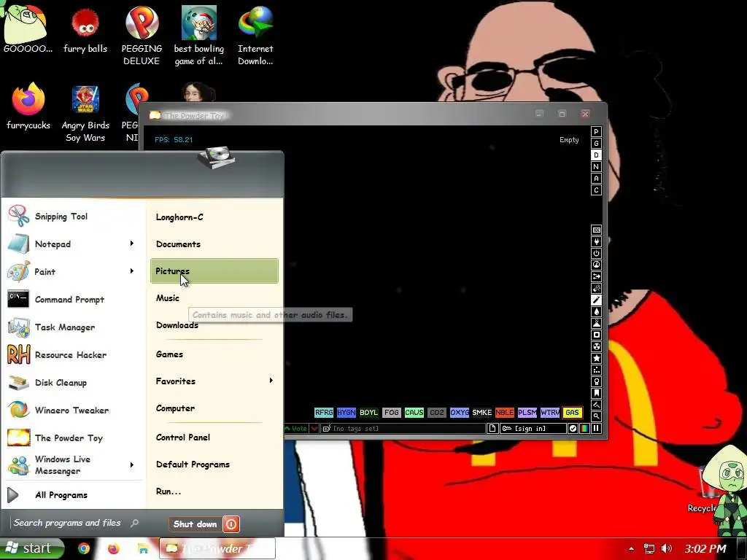The height and width of the screenshot is (560, 747).
Task: Open File Explorer from the taskbar
Action: pyautogui.click(x=143, y=548)
